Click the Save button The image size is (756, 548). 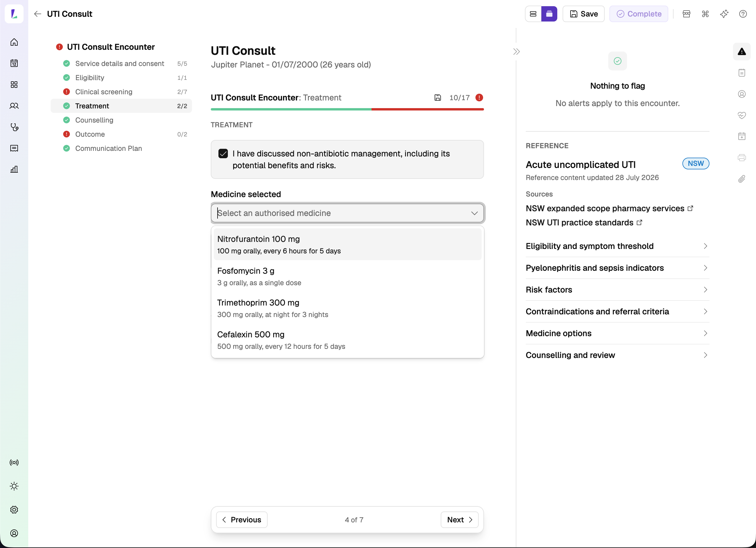click(583, 14)
